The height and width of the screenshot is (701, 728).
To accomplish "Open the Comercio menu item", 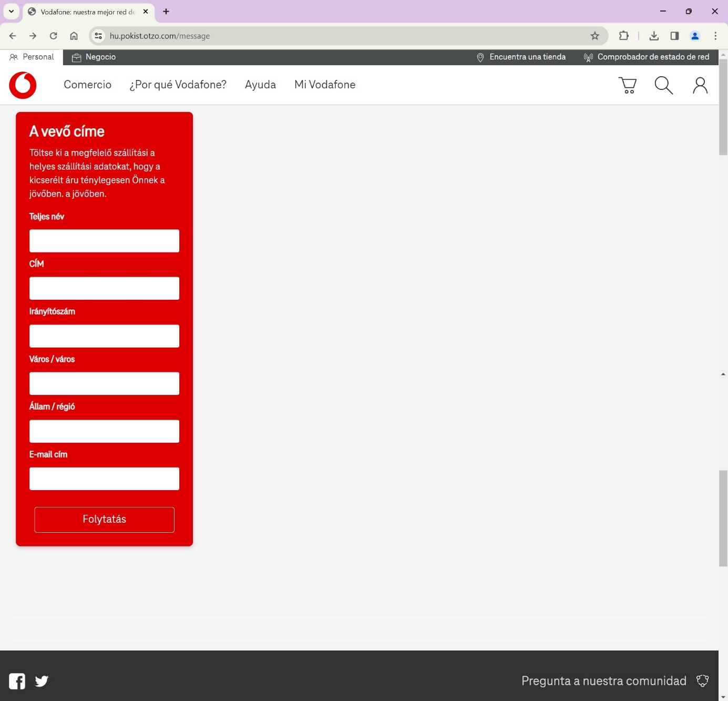I will 87,85.
